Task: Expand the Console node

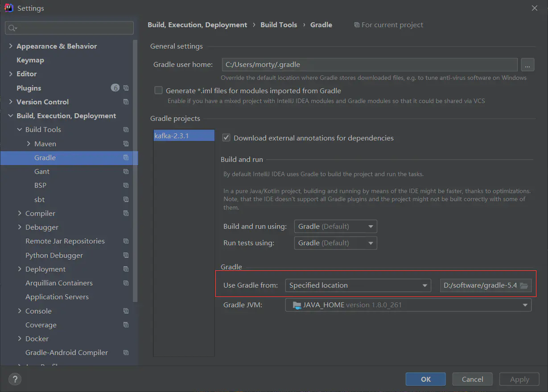Action: click(x=20, y=311)
